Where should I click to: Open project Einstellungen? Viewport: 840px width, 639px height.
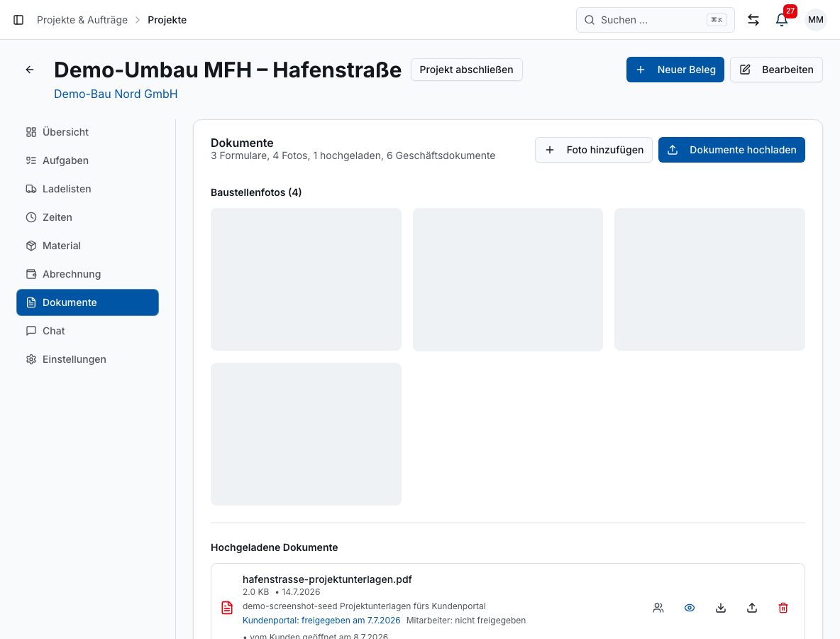[87, 359]
